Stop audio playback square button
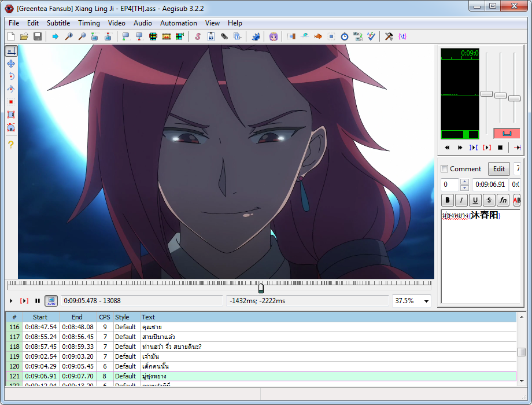Screen dimensions: 532x405 500,148
